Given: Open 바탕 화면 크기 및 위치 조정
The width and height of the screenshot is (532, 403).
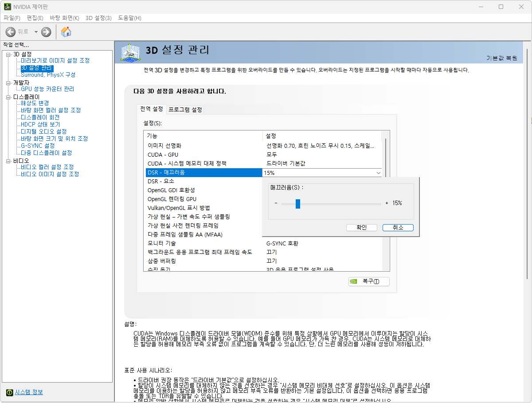Looking at the screenshot, I should [54, 138].
